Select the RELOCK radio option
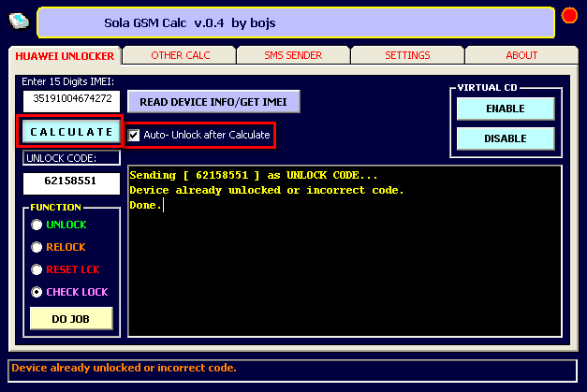587x392 pixels. [37, 247]
